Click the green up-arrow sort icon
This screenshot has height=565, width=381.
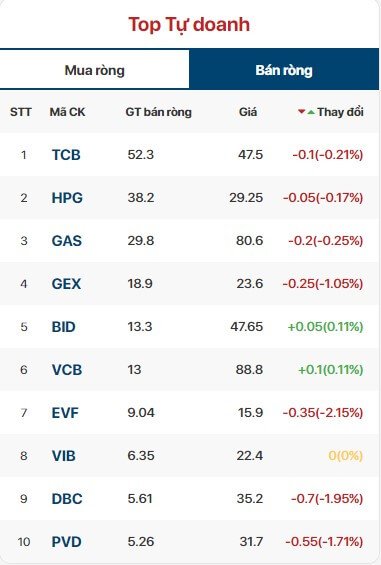(x=311, y=112)
